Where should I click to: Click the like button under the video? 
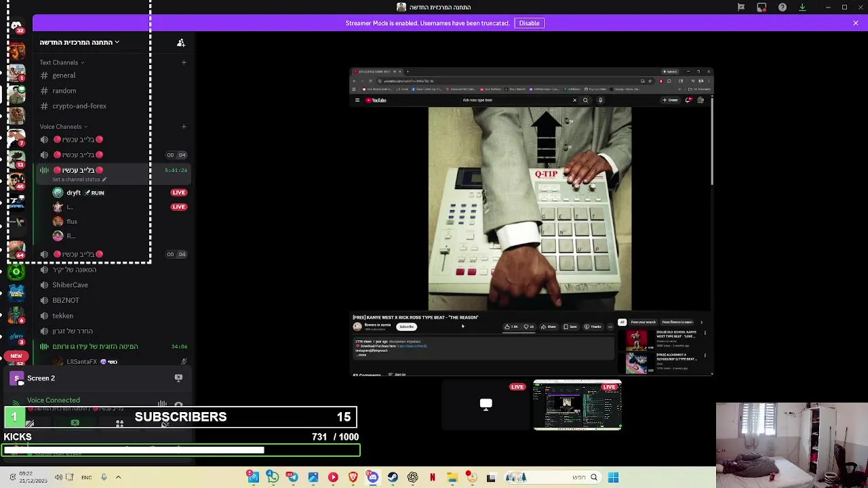click(x=511, y=327)
